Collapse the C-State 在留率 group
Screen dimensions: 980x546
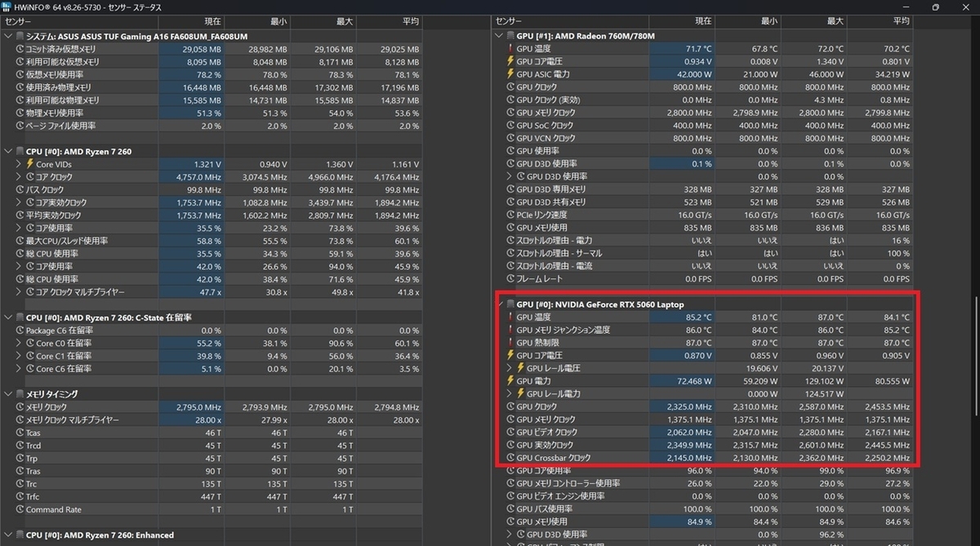(8, 317)
